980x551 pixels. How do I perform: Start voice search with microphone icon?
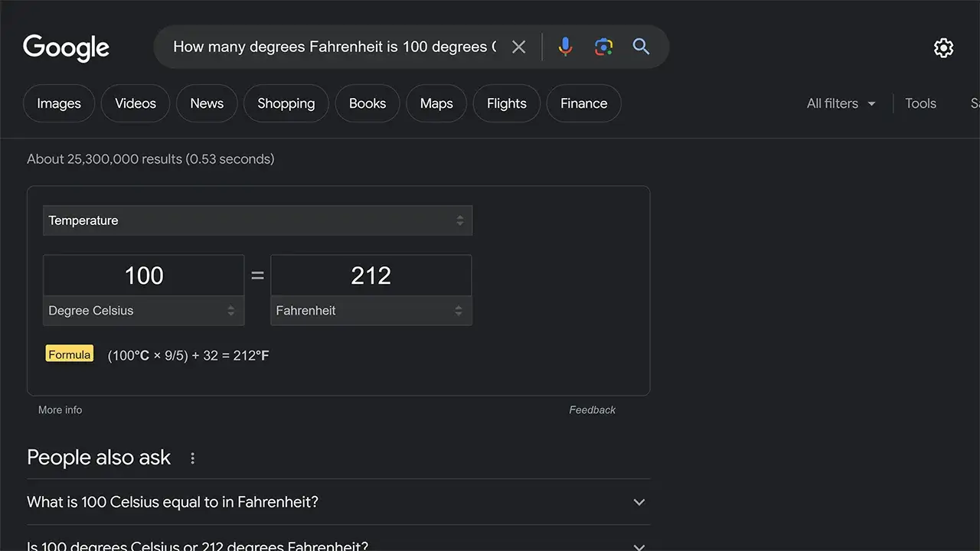[565, 47]
